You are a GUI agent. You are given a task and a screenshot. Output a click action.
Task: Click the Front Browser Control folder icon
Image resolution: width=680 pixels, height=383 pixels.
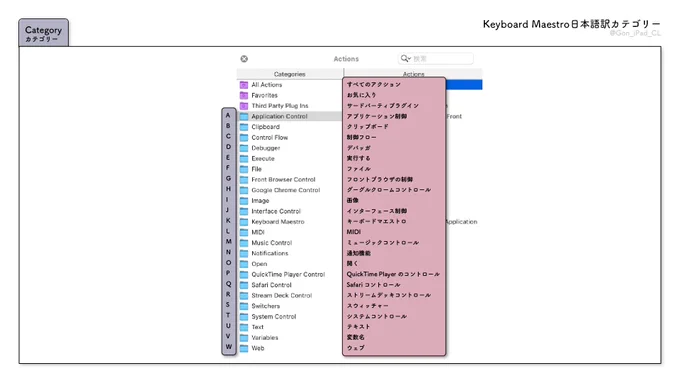click(244, 180)
